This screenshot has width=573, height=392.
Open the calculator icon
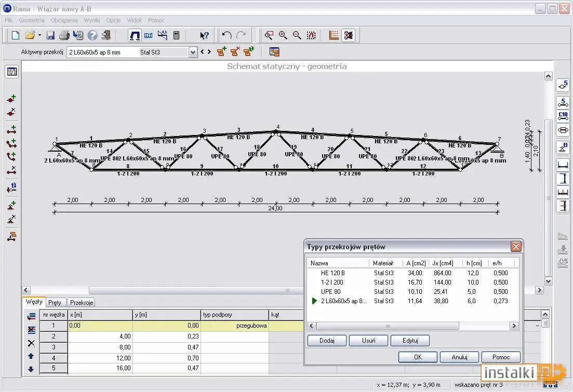[x=176, y=35]
